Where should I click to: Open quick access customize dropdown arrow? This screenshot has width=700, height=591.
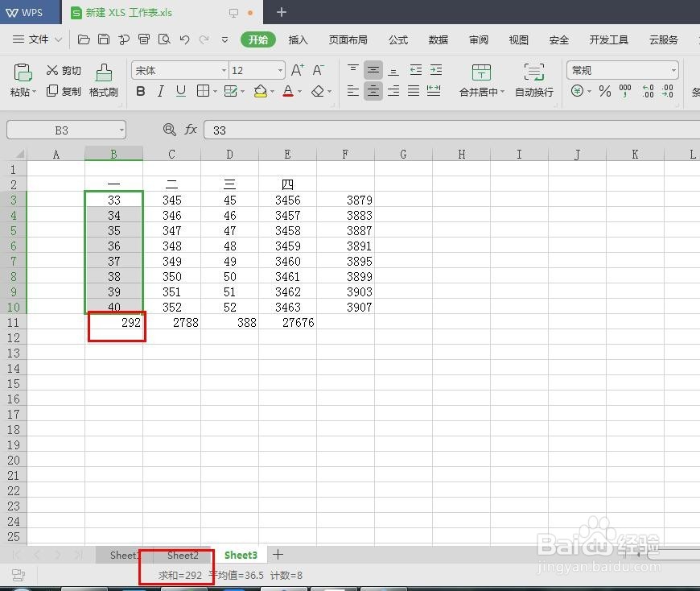(224, 39)
